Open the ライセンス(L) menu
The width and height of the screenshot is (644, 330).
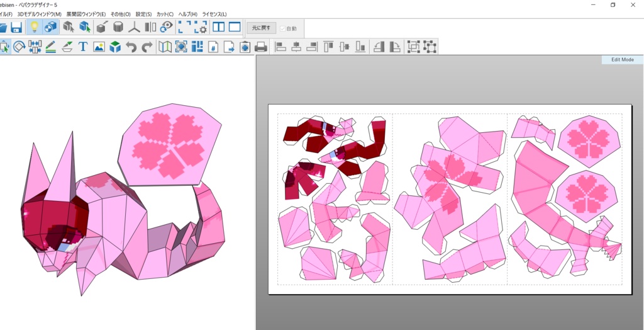click(x=214, y=14)
